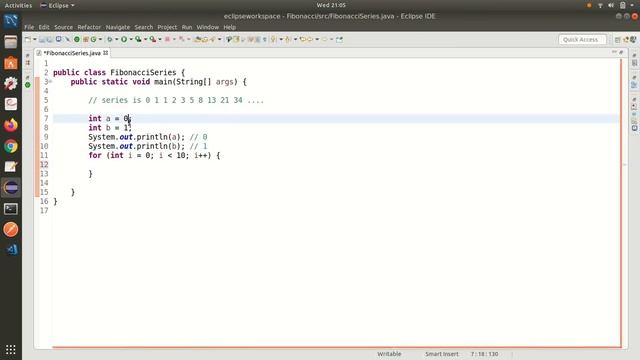Click the Forward navigation arrow icon
Screen dimensions: 640x360
click(x=325, y=40)
